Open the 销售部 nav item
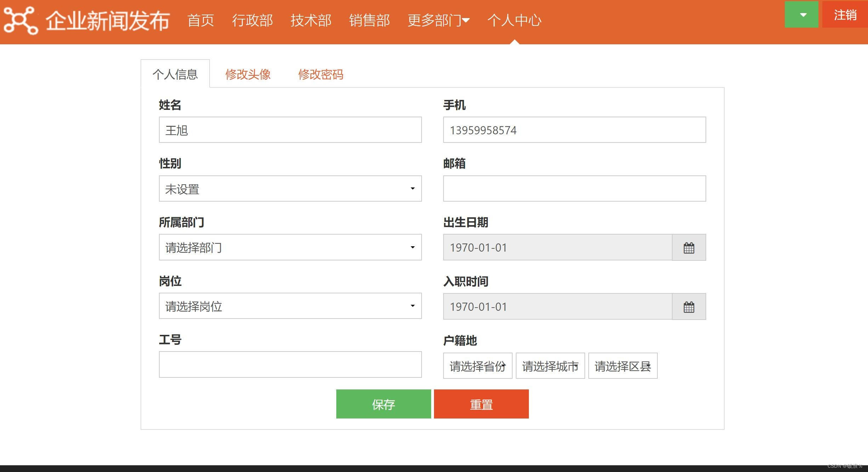868x472 pixels. click(370, 20)
